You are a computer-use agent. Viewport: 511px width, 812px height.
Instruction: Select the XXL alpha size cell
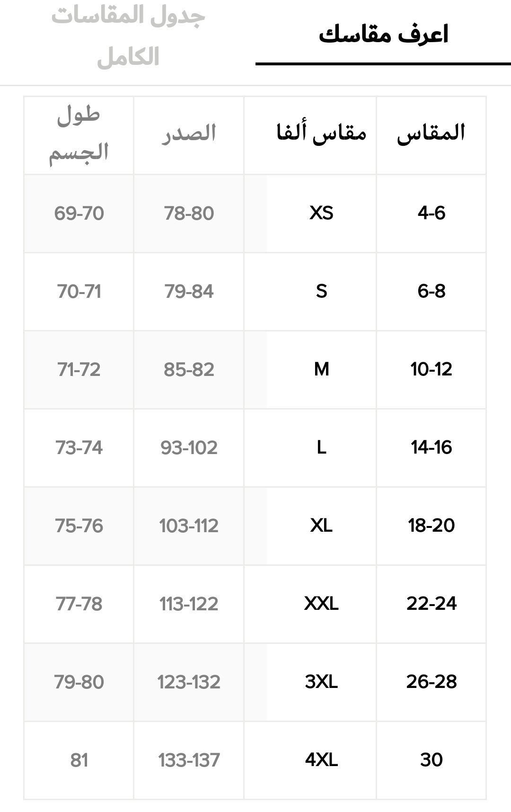tap(321, 604)
